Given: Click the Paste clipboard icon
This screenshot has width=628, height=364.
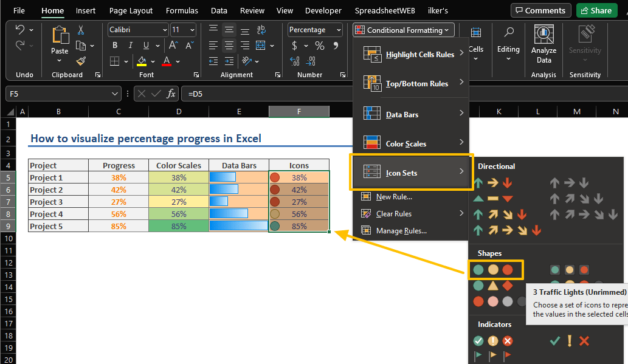Looking at the screenshot, I should point(60,35).
